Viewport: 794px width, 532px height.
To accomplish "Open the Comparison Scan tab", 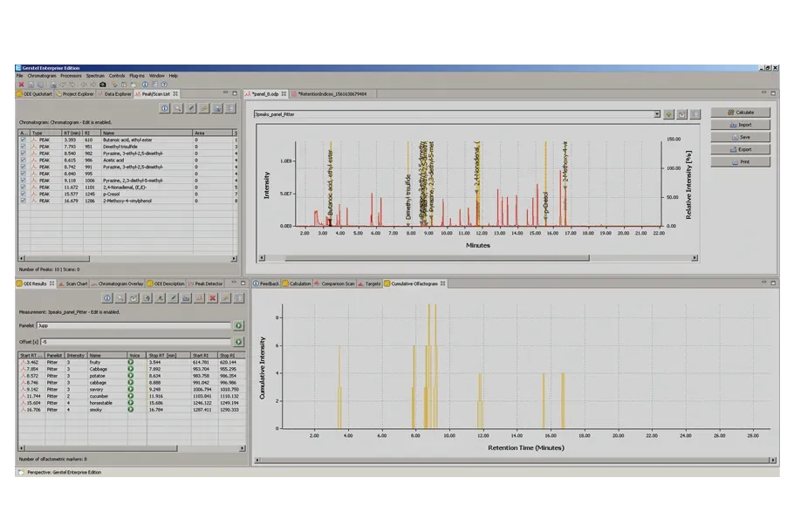I will (338, 283).
